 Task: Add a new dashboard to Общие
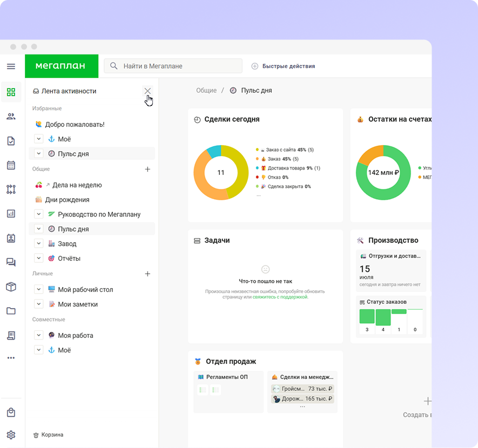[147, 169]
